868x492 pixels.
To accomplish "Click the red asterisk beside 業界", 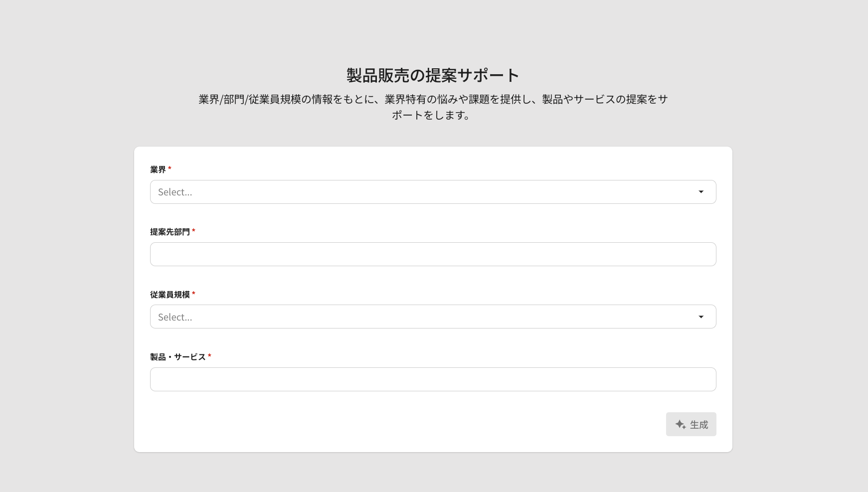I will tap(170, 168).
